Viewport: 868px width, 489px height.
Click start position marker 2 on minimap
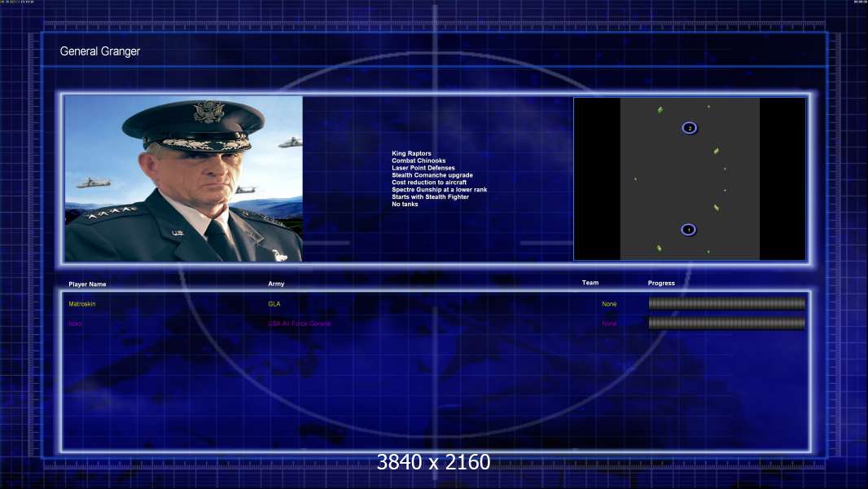tap(689, 128)
